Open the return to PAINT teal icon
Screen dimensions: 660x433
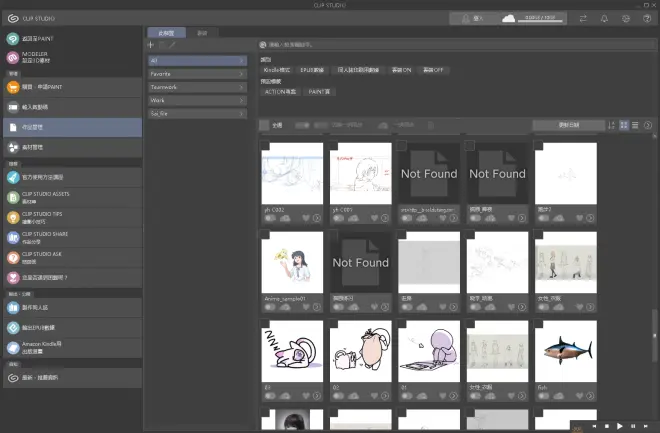point(13,39)
